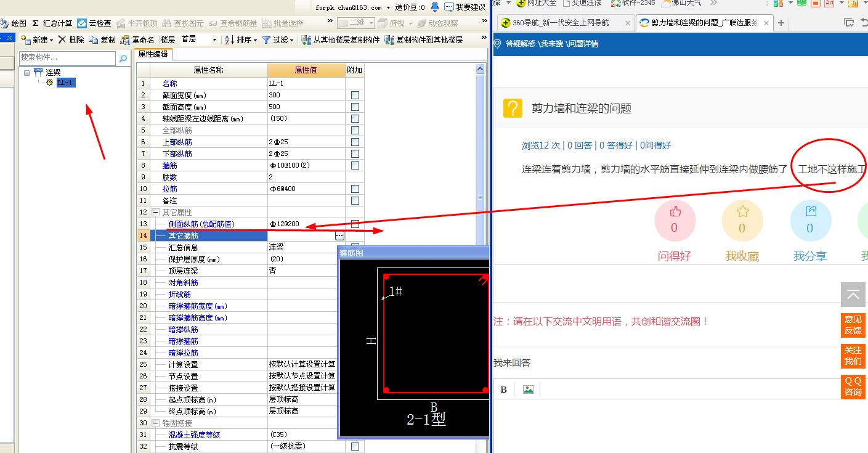Delete component using 删除
Image resolution: width=868 pixels, height=453 pixels.
(71, 40)
